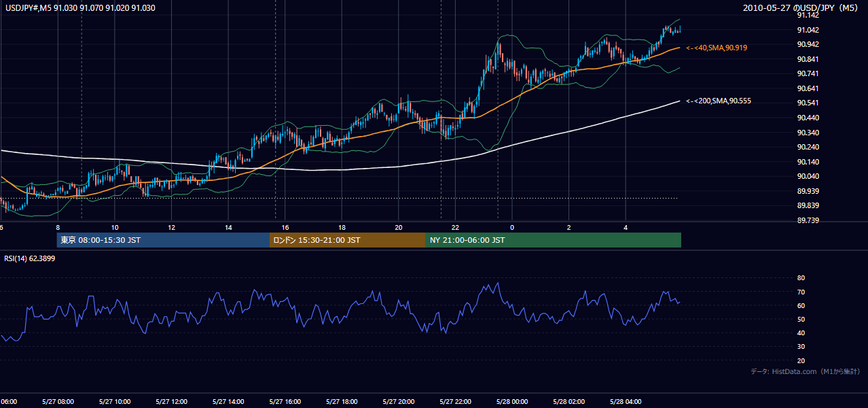Click the 200 SMA 90.555 label
This screenshot has width=868, height=408.
click(719, 101)
